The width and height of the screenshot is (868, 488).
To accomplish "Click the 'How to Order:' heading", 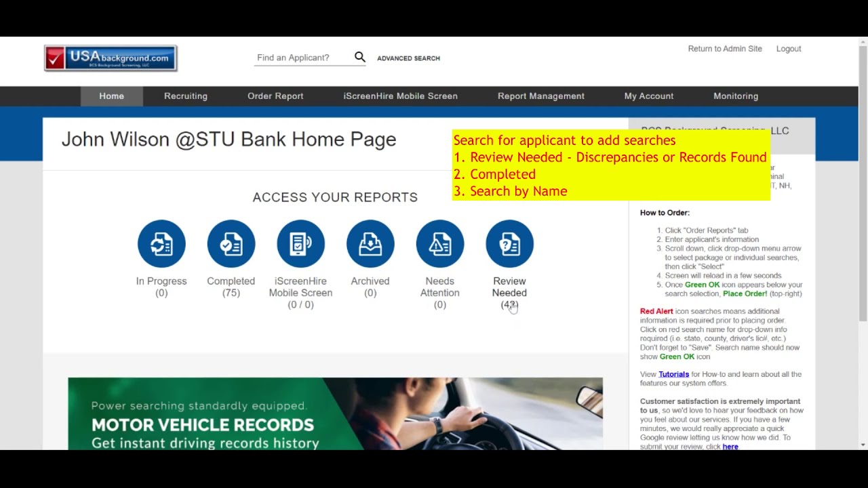I will [665, 213].
